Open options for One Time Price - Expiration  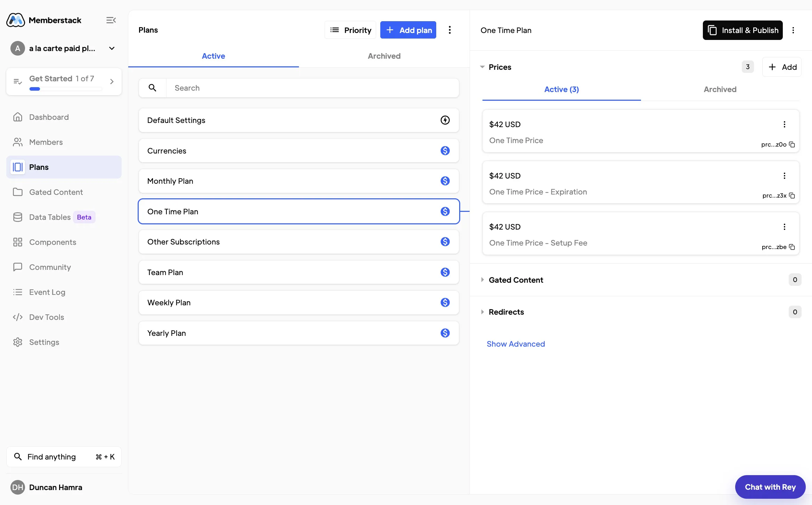pyautogui.click(x=785, y=176)
